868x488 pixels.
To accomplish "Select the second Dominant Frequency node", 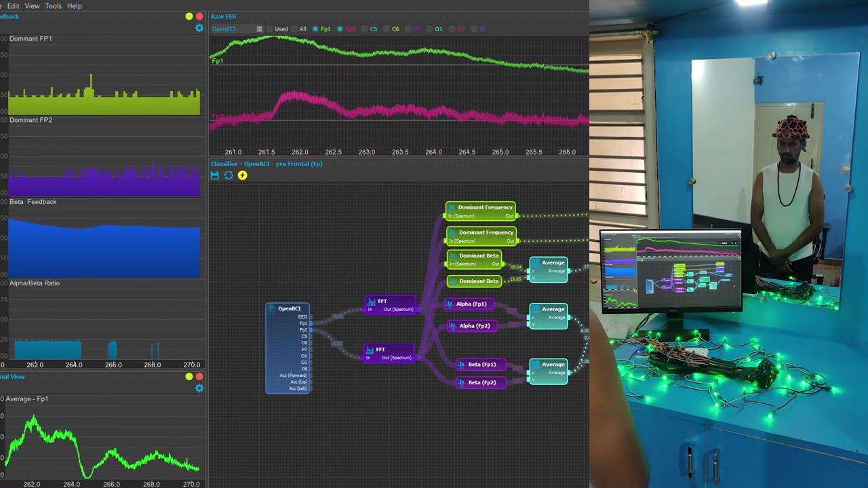I will tap(481, 236).
